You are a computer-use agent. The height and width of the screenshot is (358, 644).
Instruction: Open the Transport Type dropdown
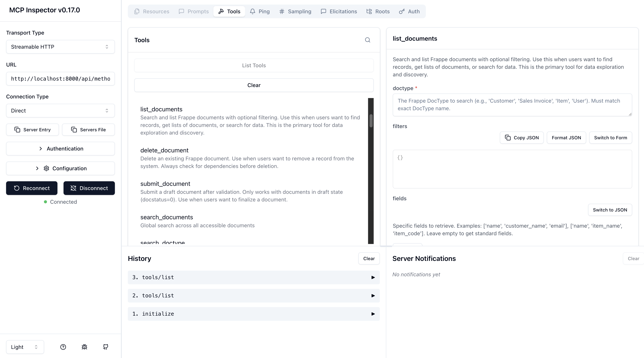pos(60,47)
